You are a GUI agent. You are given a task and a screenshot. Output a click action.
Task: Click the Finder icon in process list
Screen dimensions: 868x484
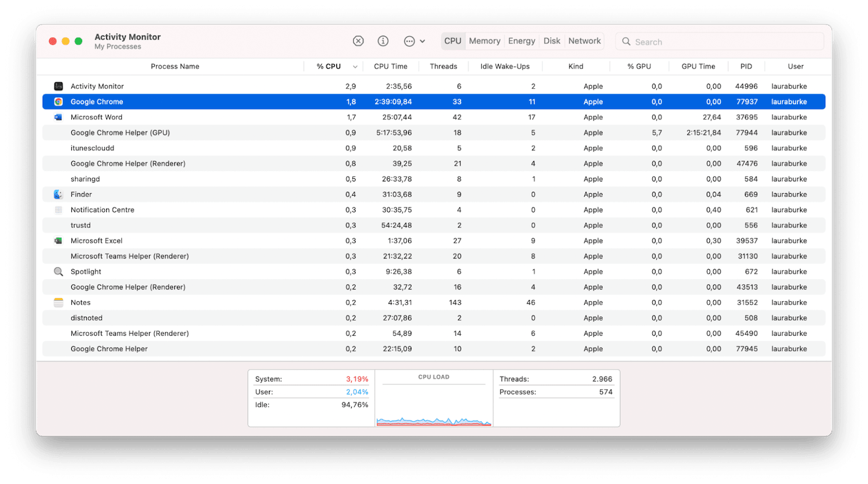tap(58, 194)
